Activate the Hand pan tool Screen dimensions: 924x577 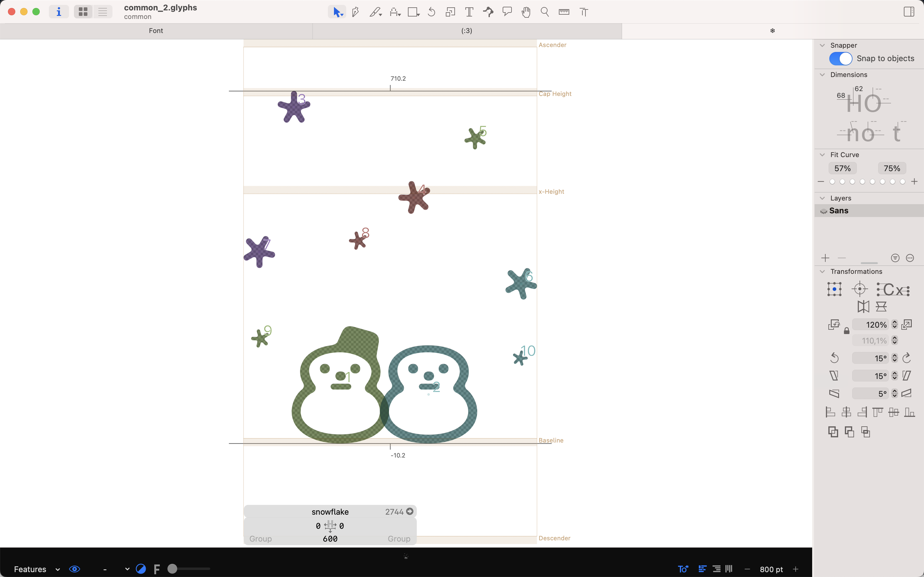click(x=526, y=12)
